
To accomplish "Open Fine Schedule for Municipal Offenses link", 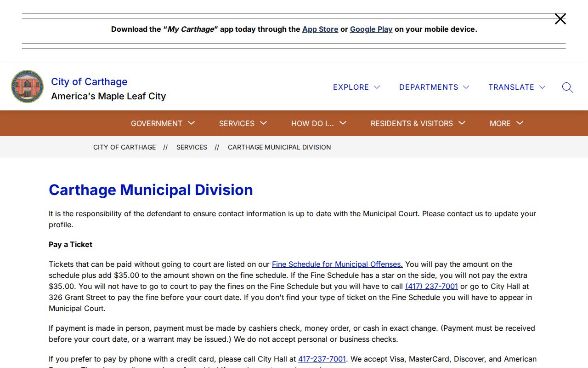I will (x=337, y=264).
